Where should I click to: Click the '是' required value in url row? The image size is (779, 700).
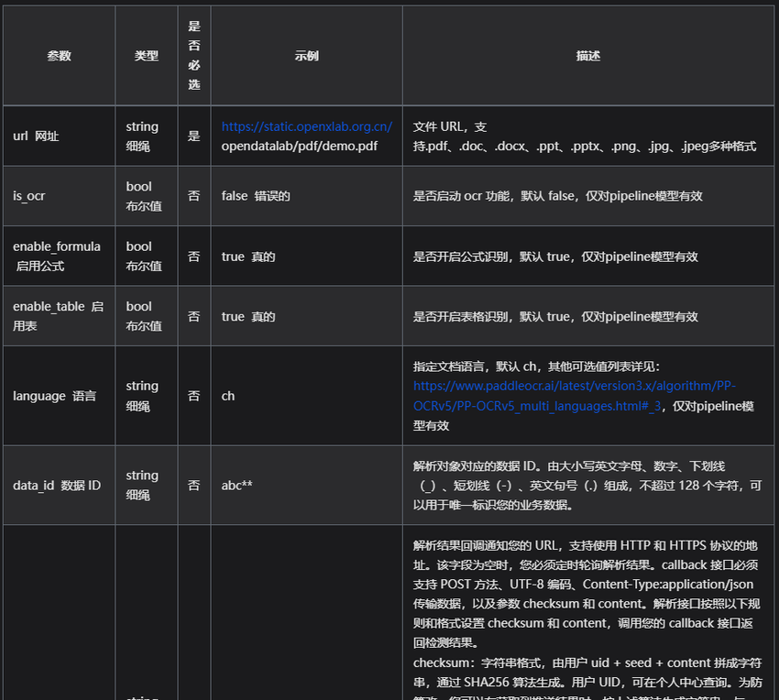193,137
